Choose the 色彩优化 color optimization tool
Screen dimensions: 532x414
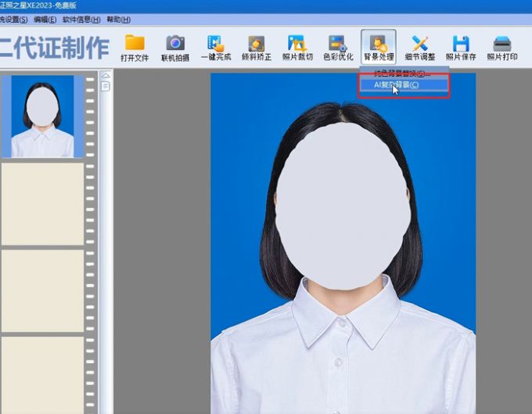[337, 45]
